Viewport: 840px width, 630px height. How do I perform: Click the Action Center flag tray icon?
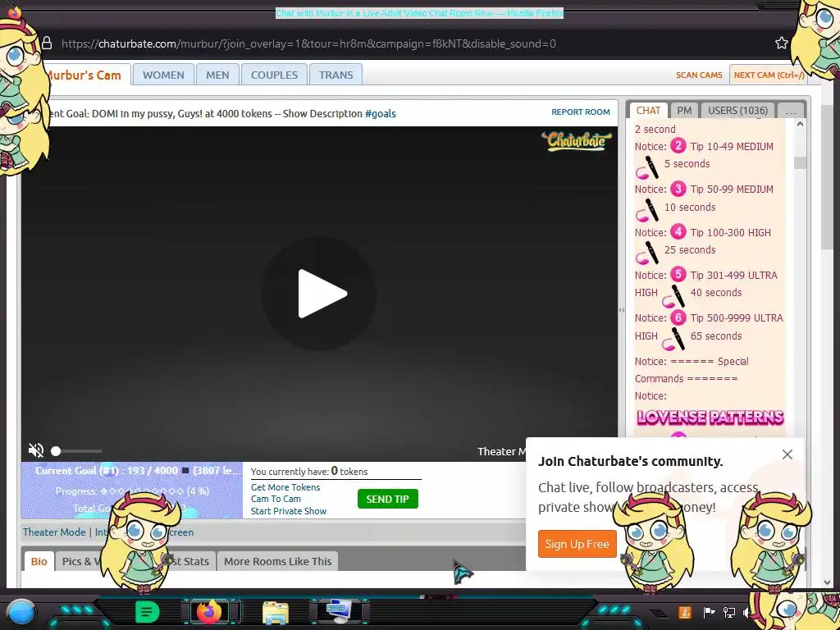[709, 612]
